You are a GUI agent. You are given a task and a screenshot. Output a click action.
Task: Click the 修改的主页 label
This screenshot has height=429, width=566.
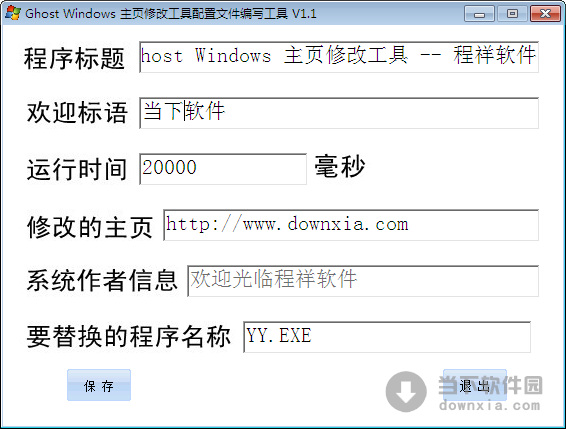coord(90,226)
